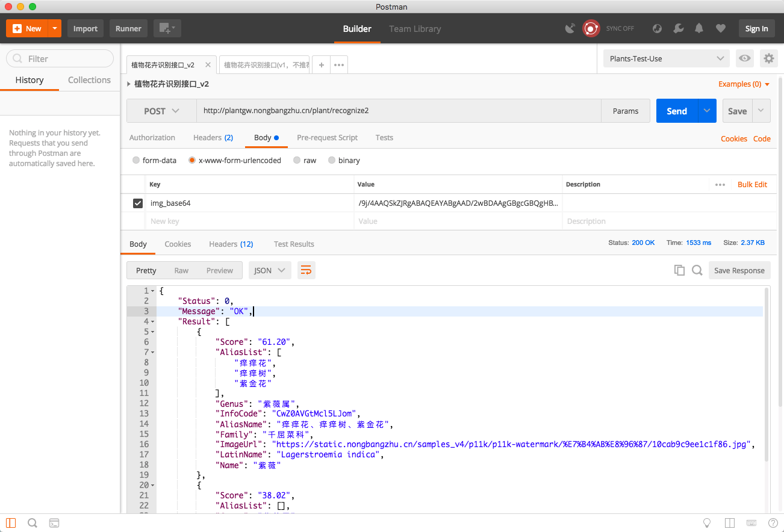Image resolution: width=784 pixels, height=532 pixels.
Task: Open the interceptor/proxy satellite icon
Action: click(x=570, y=28)
